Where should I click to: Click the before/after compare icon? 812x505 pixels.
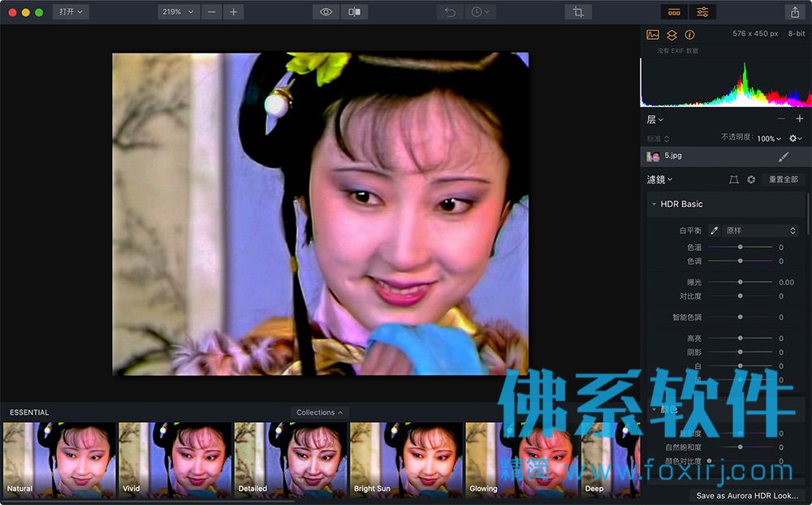355,12
